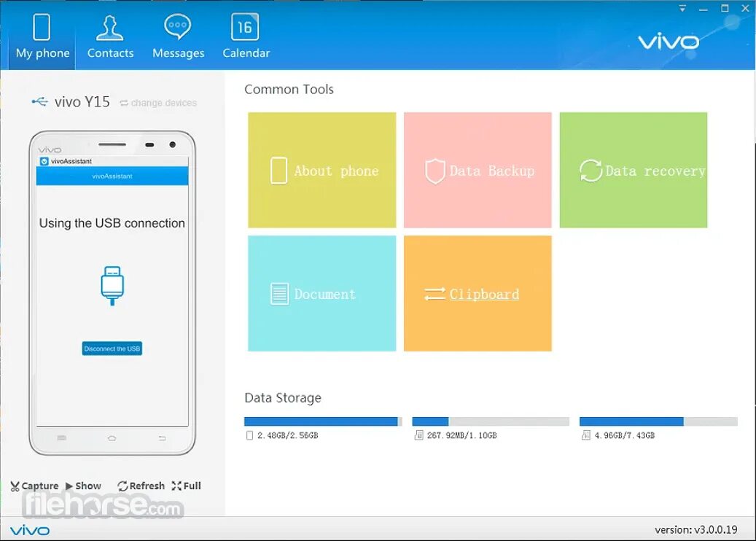Click the SD card icon beside 267.92MB/1.10GB
756x541 pixels.
click(x=418, y=435)
